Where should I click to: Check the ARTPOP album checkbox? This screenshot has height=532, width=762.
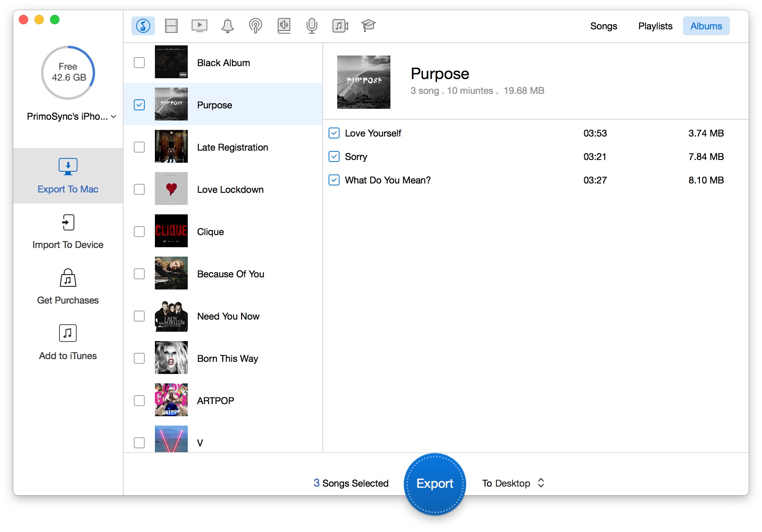point(139,401)
